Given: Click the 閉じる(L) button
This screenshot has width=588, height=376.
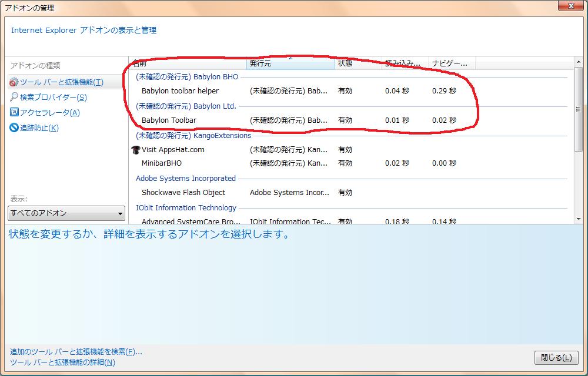Looking at the screenshot, I should point(556,358).
